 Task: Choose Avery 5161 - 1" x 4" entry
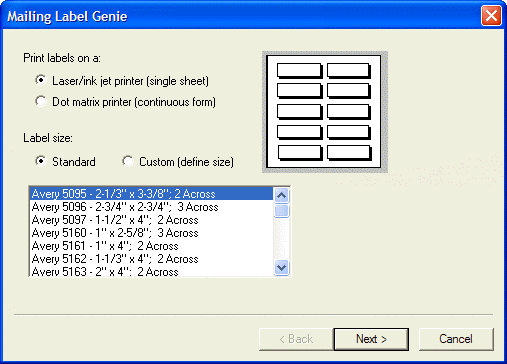pyautogui.click(x=152, y=246)
